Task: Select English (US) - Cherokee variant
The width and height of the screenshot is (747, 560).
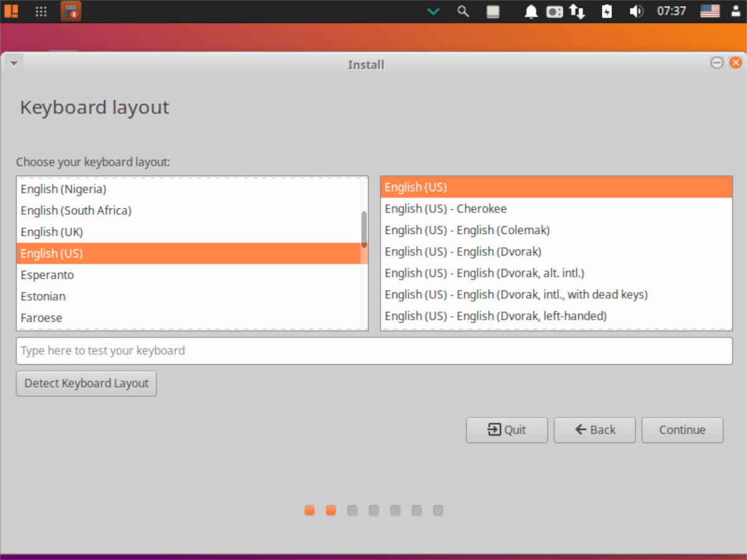Action: 556,208
